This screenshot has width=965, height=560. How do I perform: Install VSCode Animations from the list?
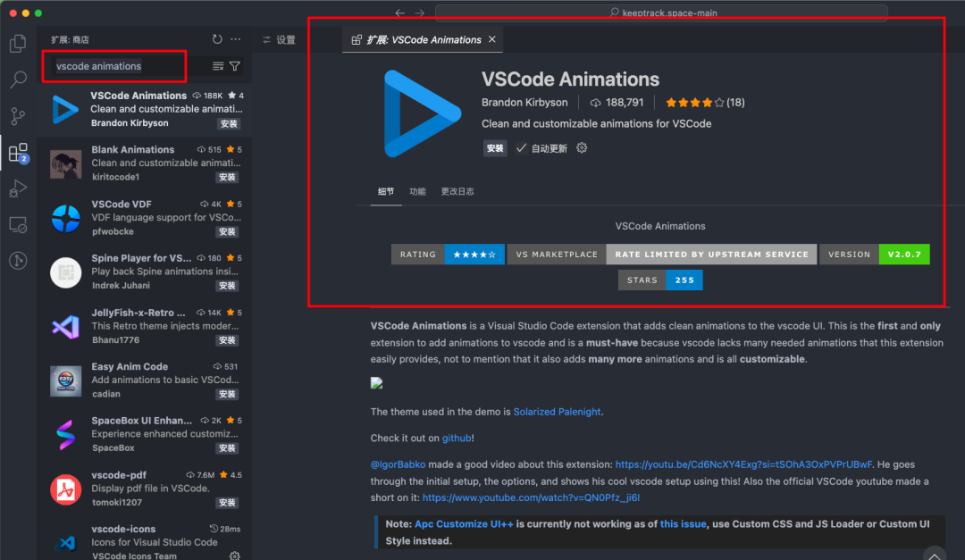pyautogui.click(x=229, y=123)
